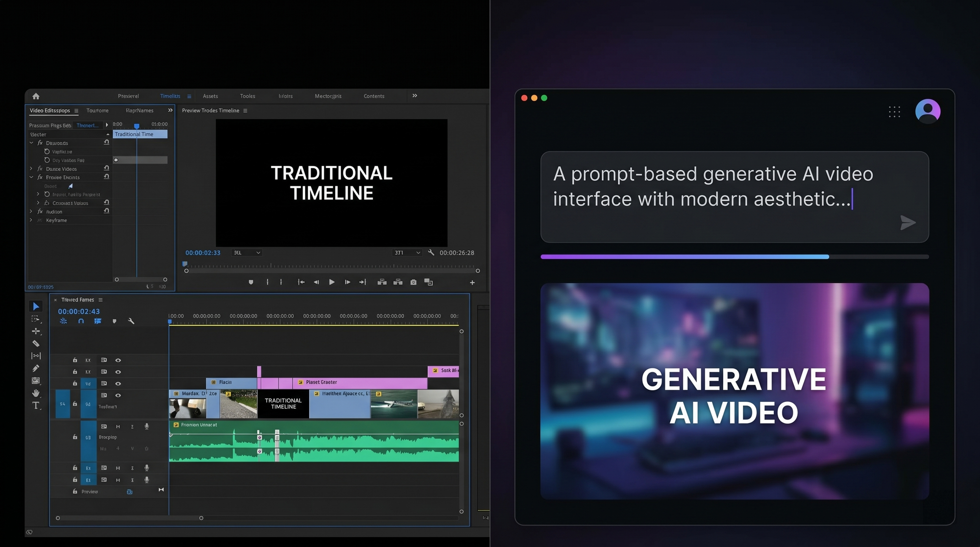Click the export frame camera icon
The height and width of the screenshot is (547, 980).
click(x=413, y=282)
